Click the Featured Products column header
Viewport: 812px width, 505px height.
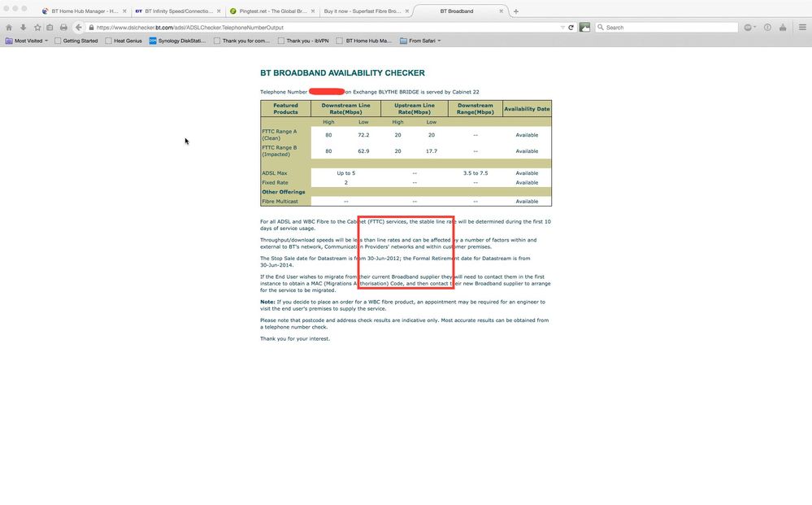pyautogui.click(x=285, y=108)
